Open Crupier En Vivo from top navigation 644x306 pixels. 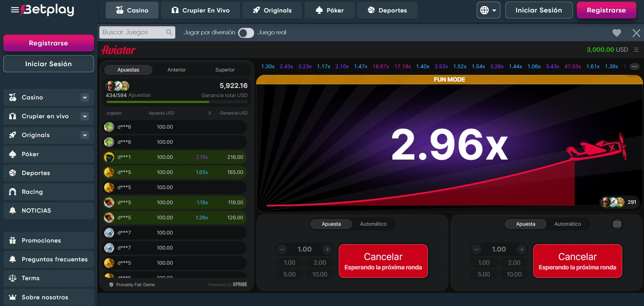[201, 10]
